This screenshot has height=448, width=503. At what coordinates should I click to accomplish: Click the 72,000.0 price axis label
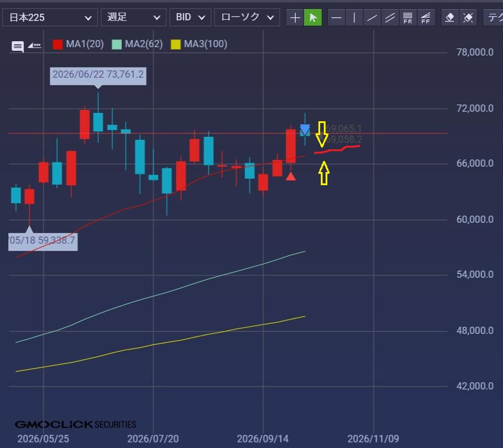pos(475,108)
